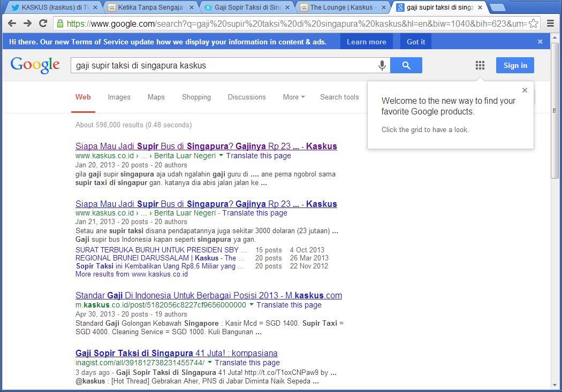Select the Maps search tab
562x392 pixels.
pos(156,97)
